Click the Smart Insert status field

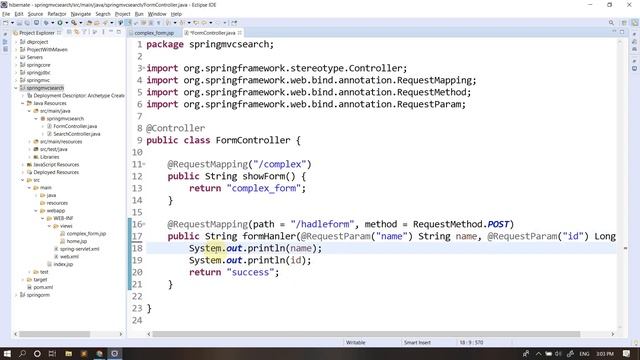click(x=417, y=342)
